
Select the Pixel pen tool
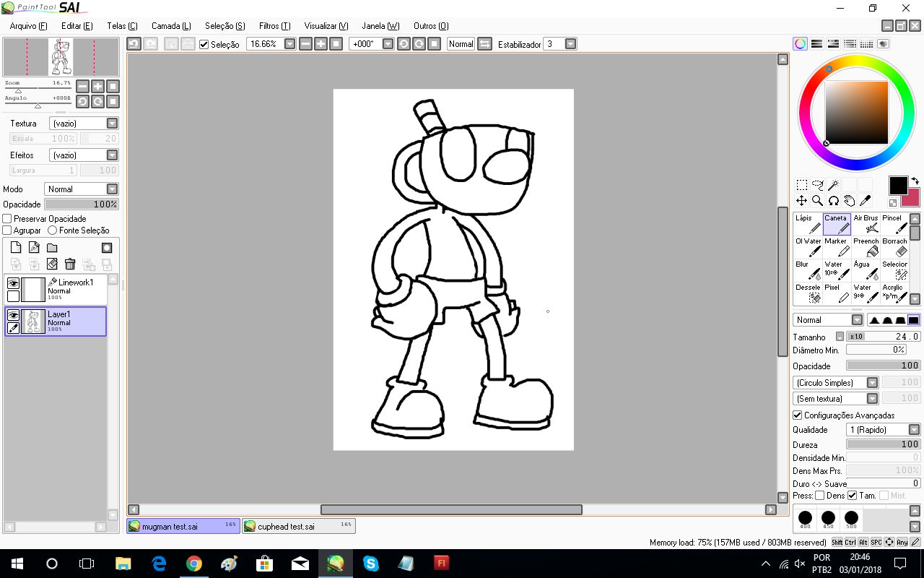pos(837,293)
